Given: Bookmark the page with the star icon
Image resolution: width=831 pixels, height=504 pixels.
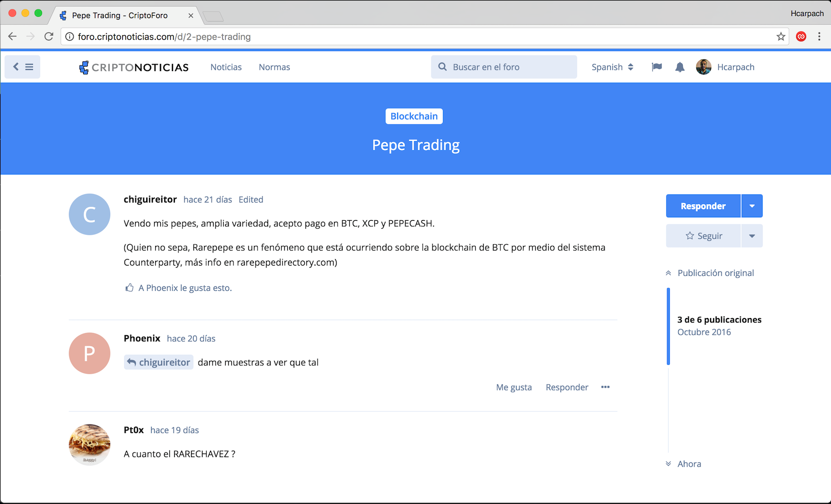Looking at the screenshot, I should [781, 36].
